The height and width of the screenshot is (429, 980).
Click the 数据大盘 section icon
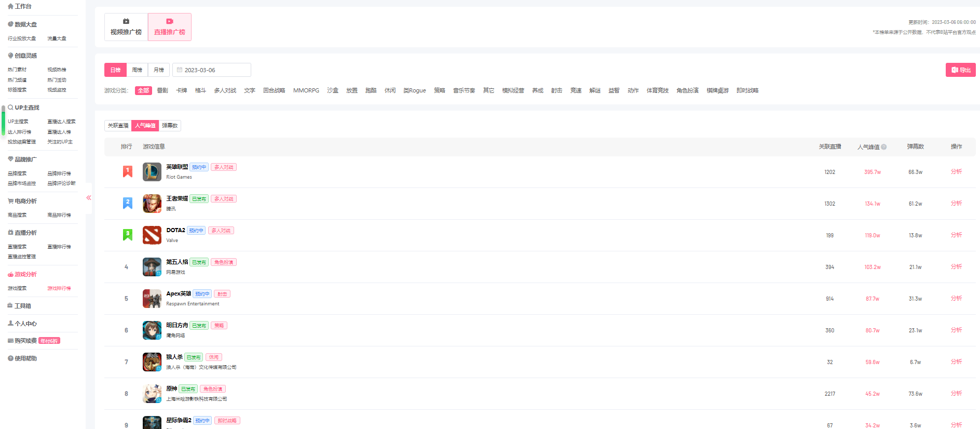[x=10, y=24]
